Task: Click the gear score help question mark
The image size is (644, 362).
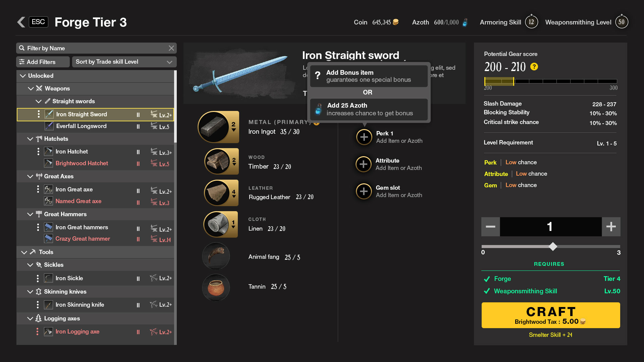Action: [x=534, y=67]
